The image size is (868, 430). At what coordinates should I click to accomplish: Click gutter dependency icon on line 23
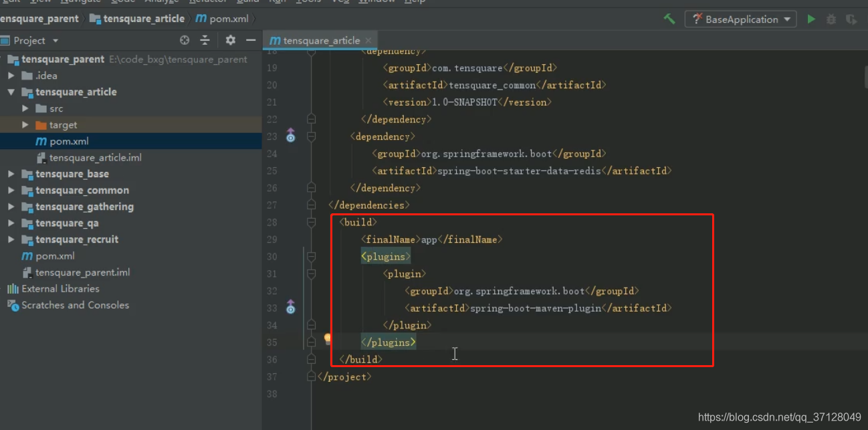[290, 136]
